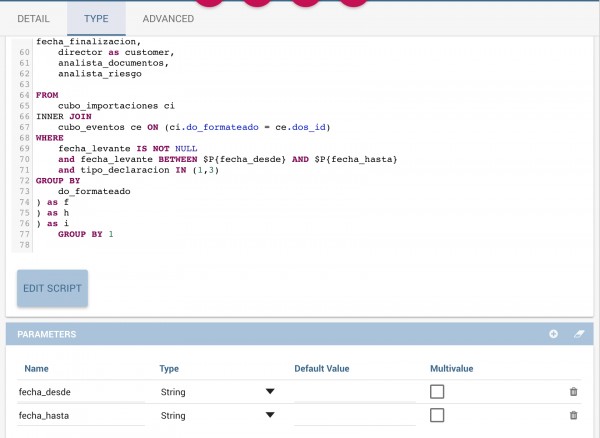The height and width of the screenshot is (438, 600).
Task: Click the 'analista_riesgo' code line
Action: 100,74
